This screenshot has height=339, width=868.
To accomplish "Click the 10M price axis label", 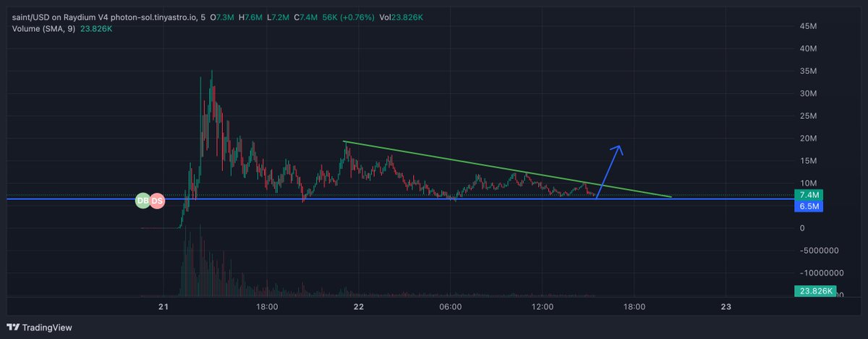I will tap(808, 183).
